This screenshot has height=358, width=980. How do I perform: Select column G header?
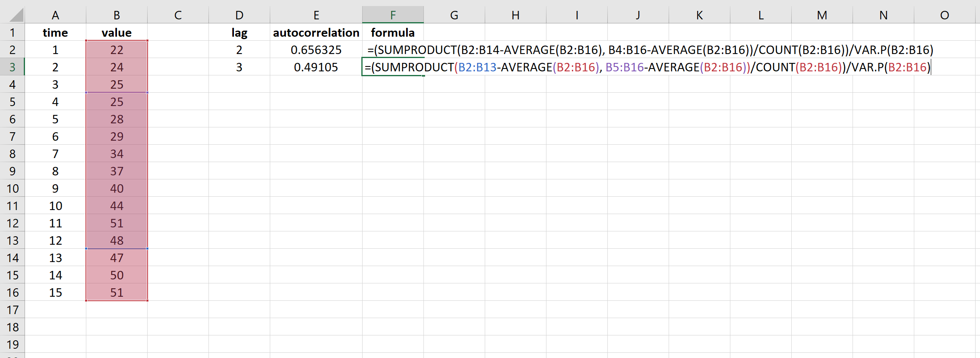click(x=454, y=15)
